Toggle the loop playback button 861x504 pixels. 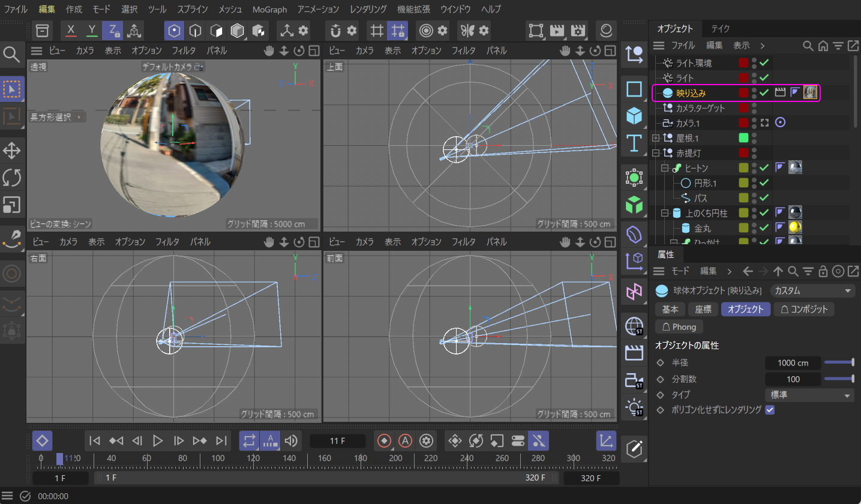(248, 441)
